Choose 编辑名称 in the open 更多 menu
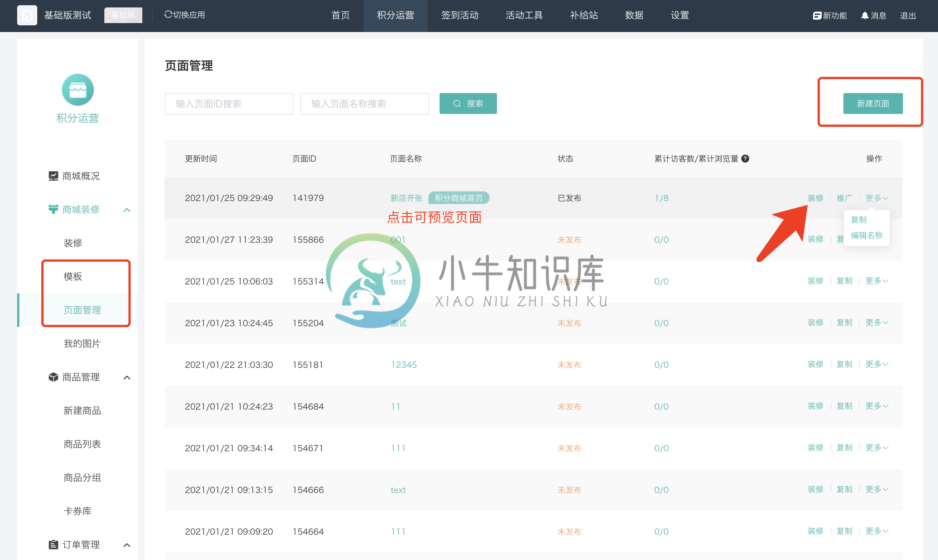Image resolution: width=938 pixels, height=560 pixels. click(866, 235)
